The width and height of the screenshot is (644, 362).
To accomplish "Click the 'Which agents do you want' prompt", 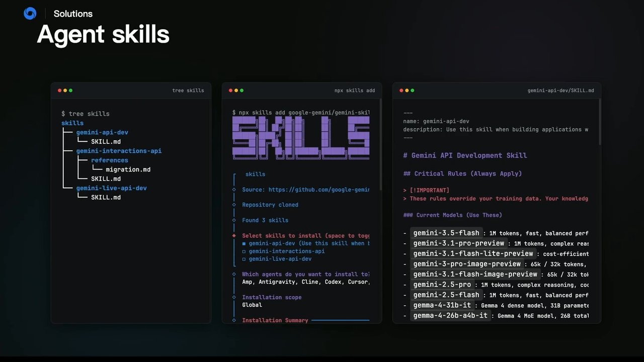I will pyautogui.click(x=306, y=274).
